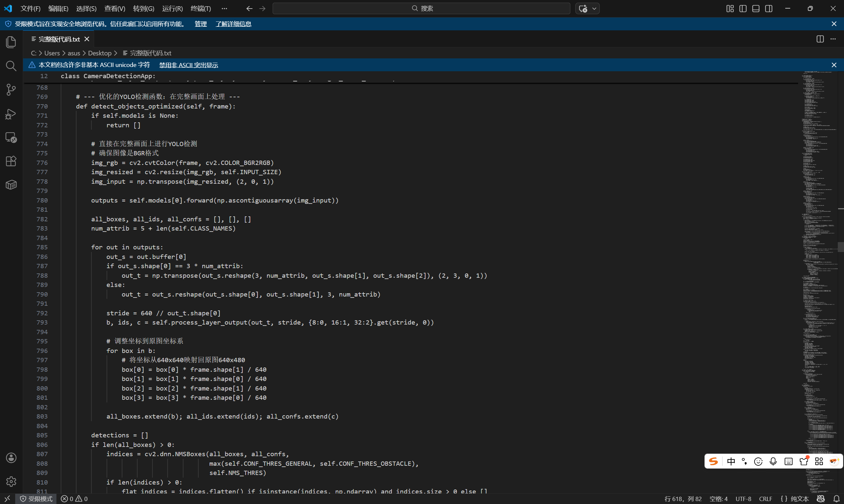This screenshot has height=504, width=844.
Task: Open the Explorer file view
Action: tap(11, 42)
